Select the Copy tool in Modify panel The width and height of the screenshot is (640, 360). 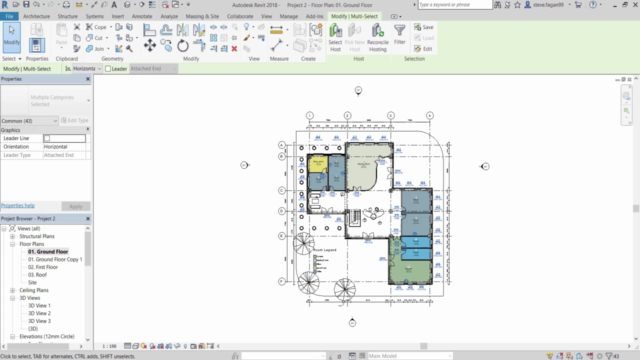pyautogui.click(x=166, y=45)
